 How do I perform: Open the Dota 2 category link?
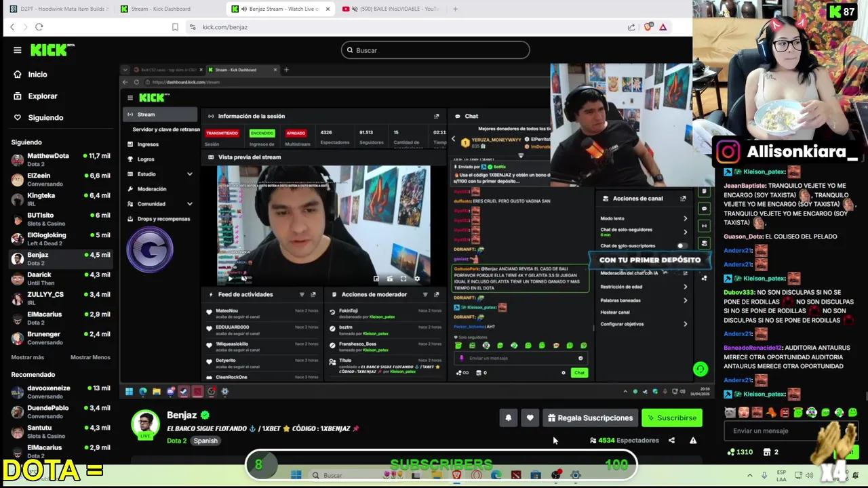pos(176,441)
